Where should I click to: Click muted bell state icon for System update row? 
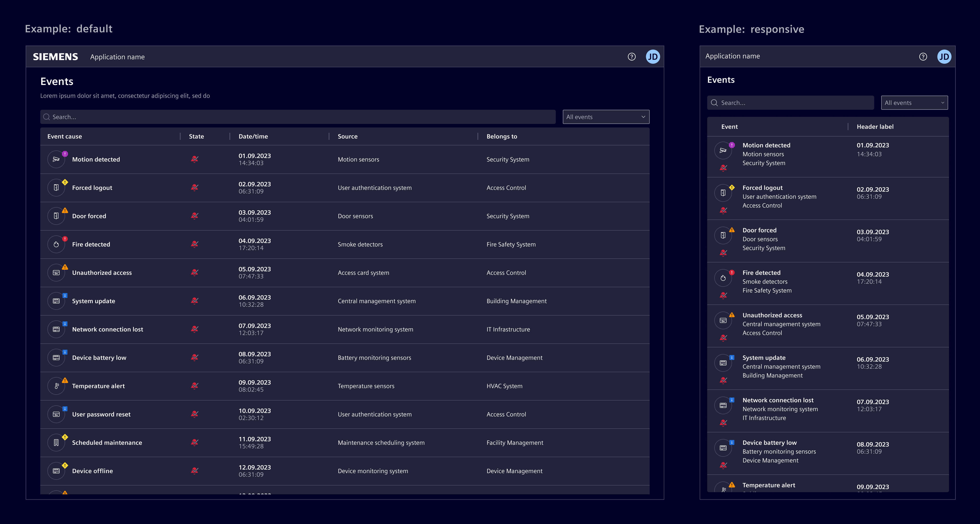tap(195, 301)
